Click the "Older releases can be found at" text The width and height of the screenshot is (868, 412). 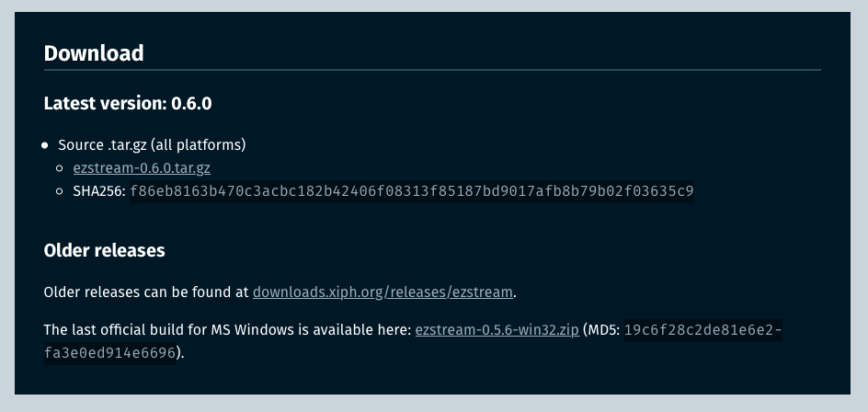click(x=146, y=292)
